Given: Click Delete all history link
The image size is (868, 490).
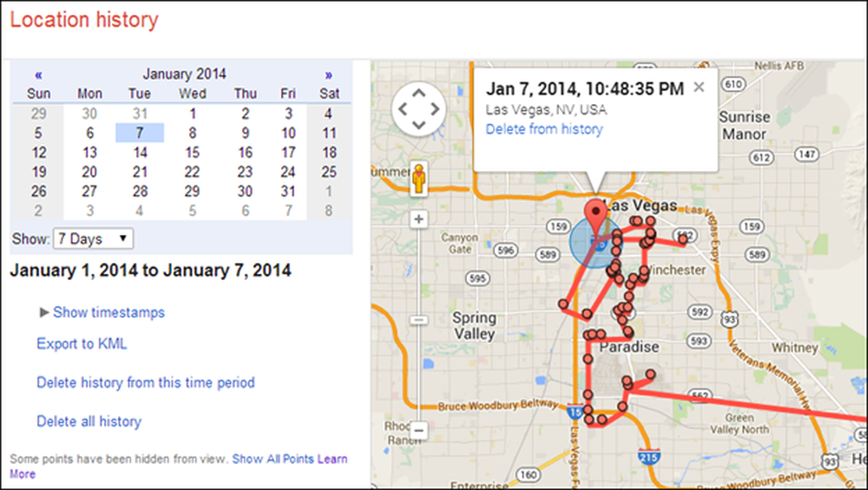Looking at the screenshot, I should coord(89,421).
